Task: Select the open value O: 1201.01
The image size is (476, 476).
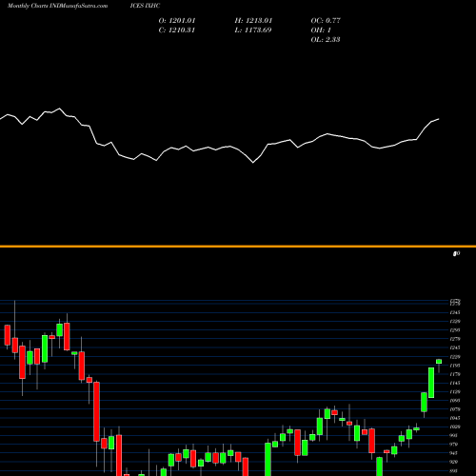Action: [177, 21]
